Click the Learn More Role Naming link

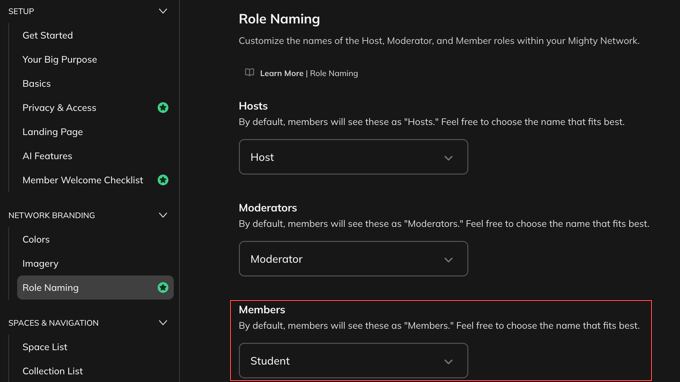coord(309,73)
